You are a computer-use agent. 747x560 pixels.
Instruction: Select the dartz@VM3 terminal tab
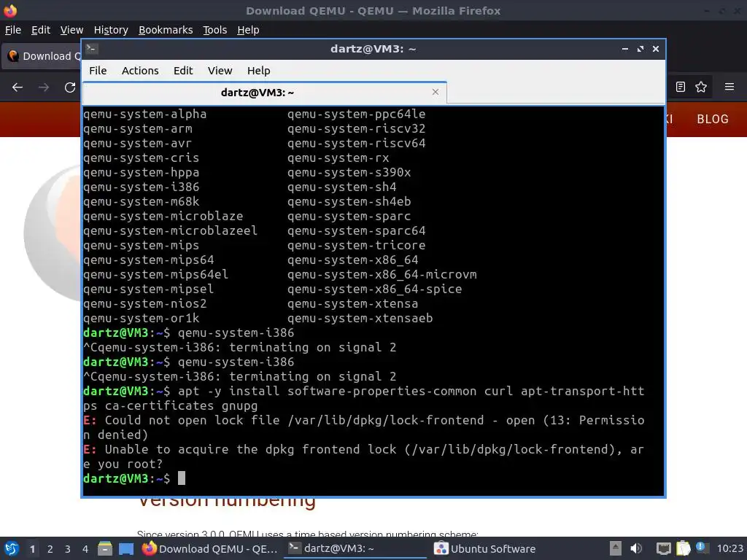pyautogui.click(x=264, y=93)
